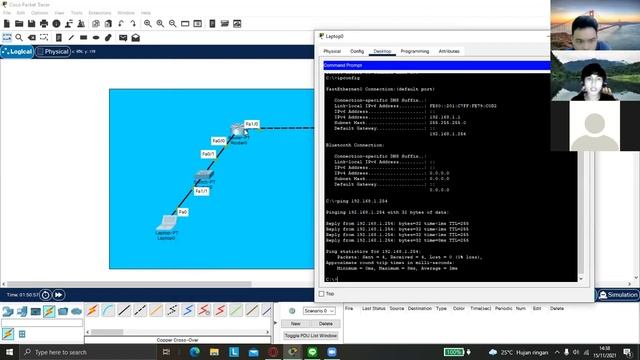This screenshot has height=360, width=640.
Task: Tick the Top checkbox in Laptop0 window
Action: pos(322,294)
